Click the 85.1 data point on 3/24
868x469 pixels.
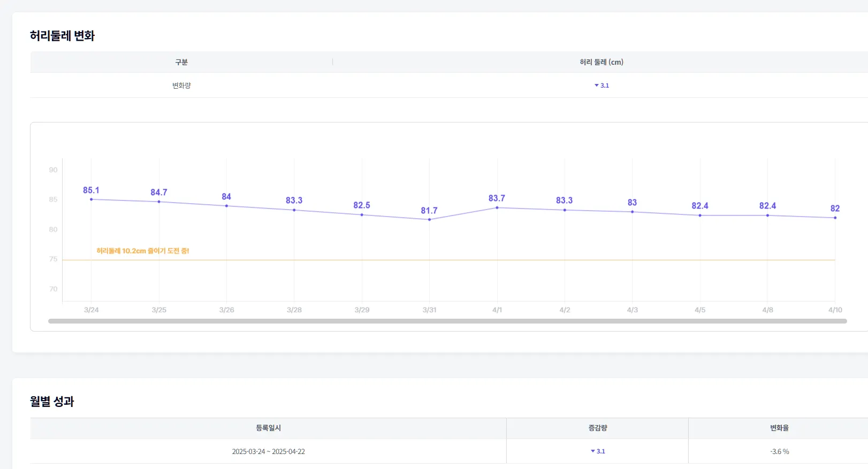tap(92, 199)
